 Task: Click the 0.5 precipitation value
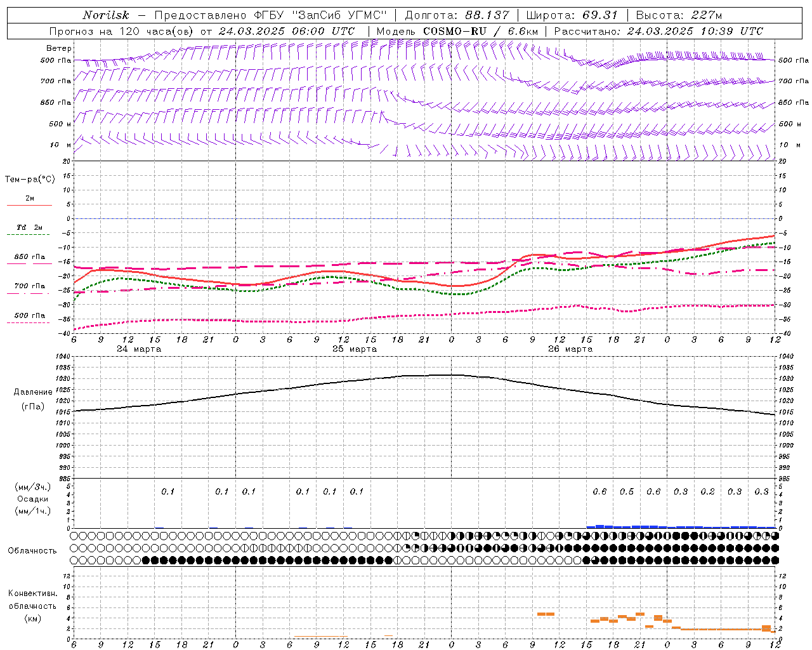[627, 492]
